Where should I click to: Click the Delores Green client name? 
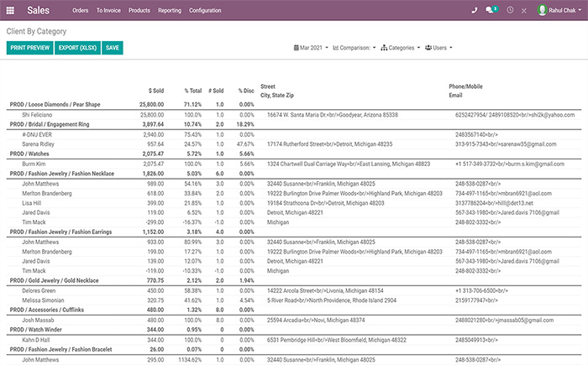[x=39, y=291]
